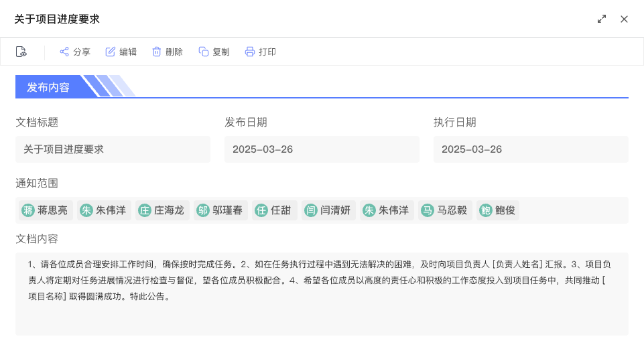Click the 闫清妍 avatar badge

pos(311,210)
